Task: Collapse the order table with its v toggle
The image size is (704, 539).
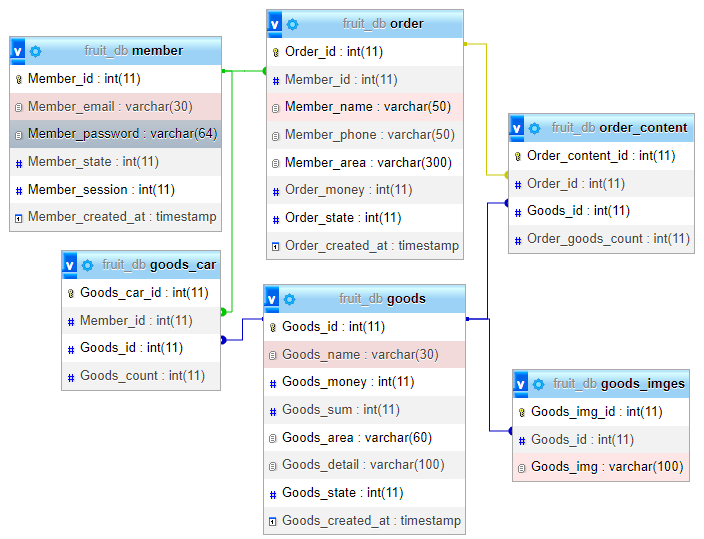Action: (x=275, y=24)
